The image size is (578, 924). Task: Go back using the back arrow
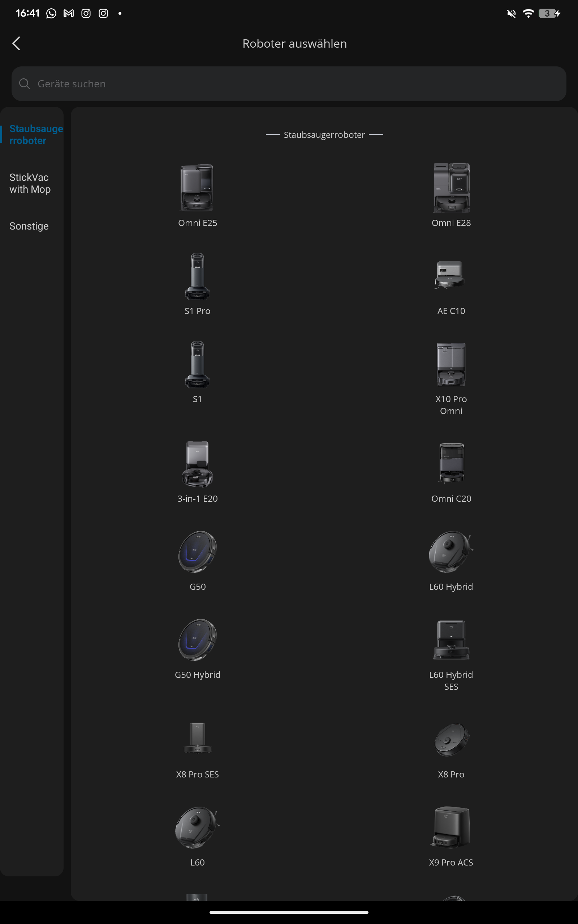pyautogui.click(x=16, y=44)
